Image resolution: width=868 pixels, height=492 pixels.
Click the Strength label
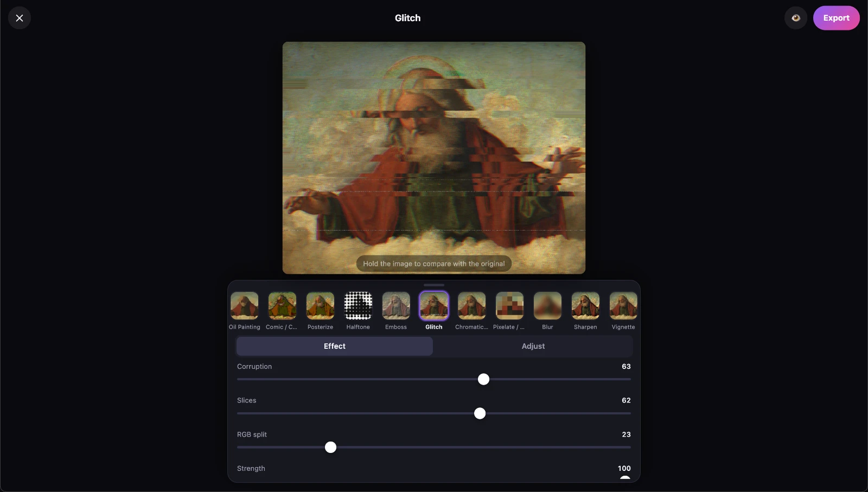coord(251,468)
